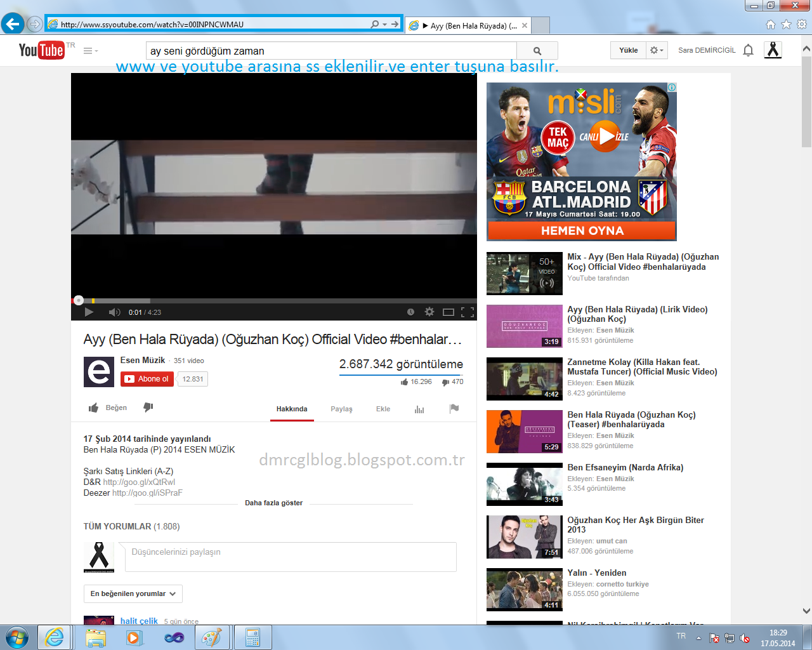The height and width of the screenshot is (650, 812).
Task: Open commenter halit çelik's profile link
Action: pyautogui.click(x=139, y=621)
